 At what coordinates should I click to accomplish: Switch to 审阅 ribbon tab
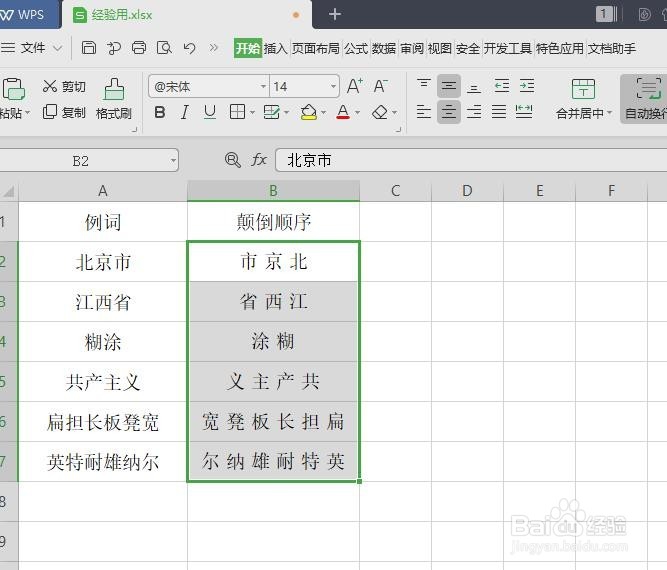(412, 48)
